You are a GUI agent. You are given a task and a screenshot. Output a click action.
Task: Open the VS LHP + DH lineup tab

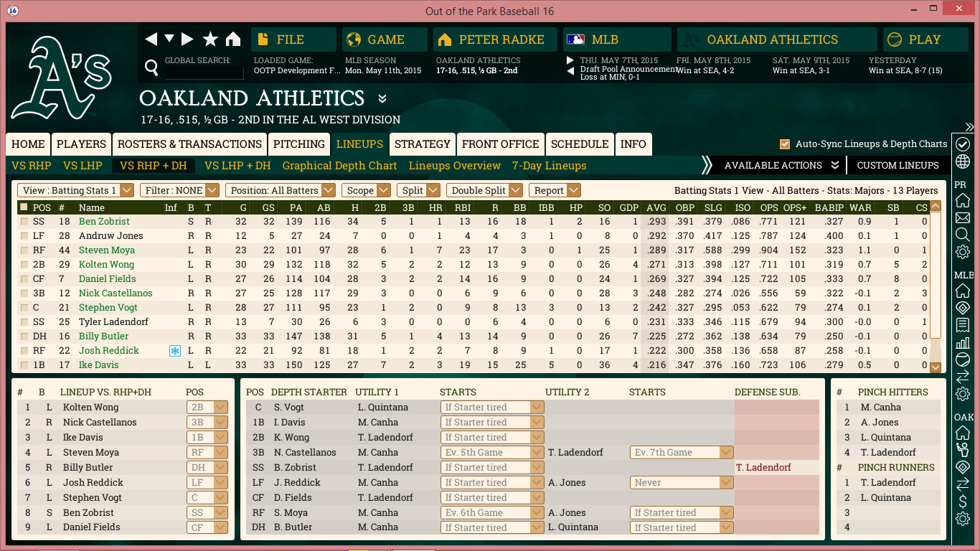coord(237,166)
